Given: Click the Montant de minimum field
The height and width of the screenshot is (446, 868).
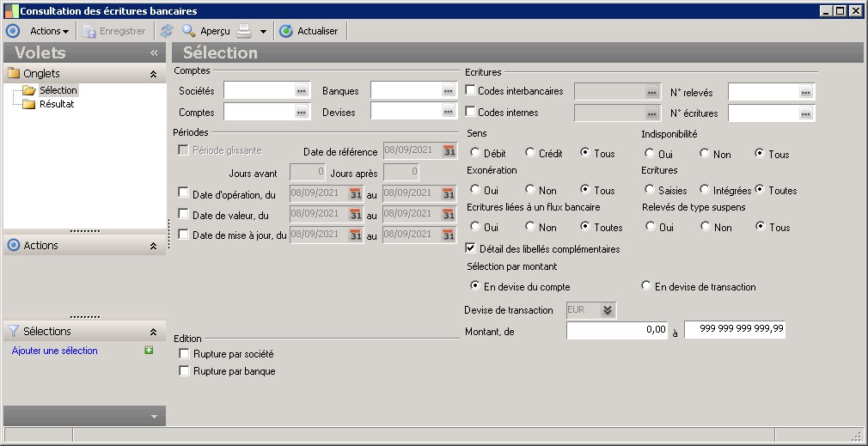Looking at the screenshot, I should click(x=617, y=330).
